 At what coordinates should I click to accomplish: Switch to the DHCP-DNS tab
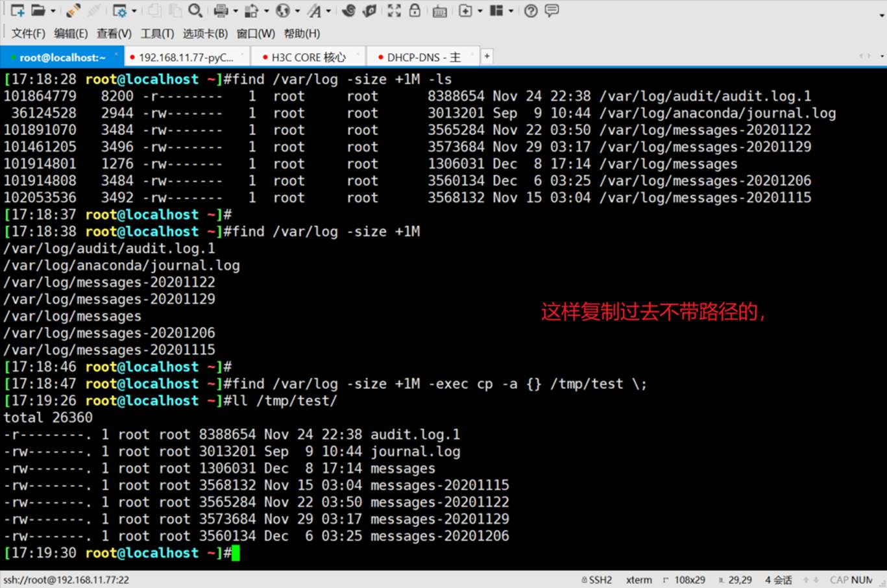423,57
